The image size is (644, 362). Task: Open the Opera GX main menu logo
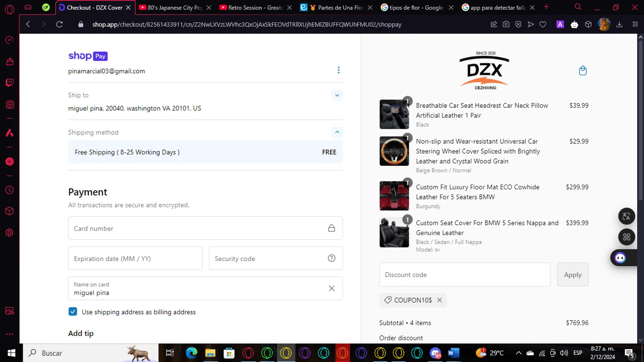point(9,9)
